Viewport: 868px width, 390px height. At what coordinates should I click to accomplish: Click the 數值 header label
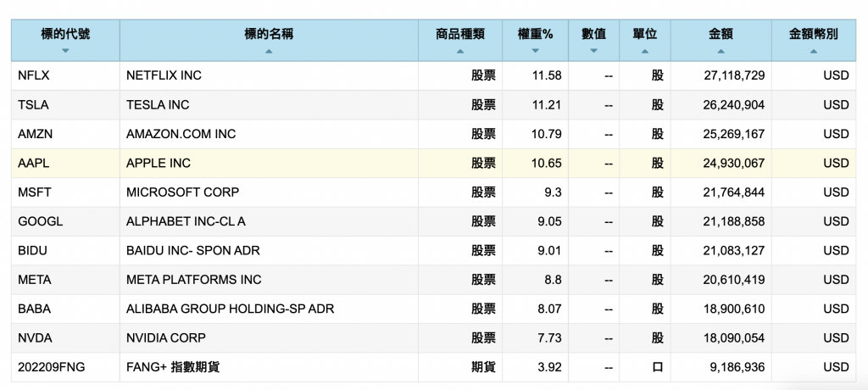593,35
